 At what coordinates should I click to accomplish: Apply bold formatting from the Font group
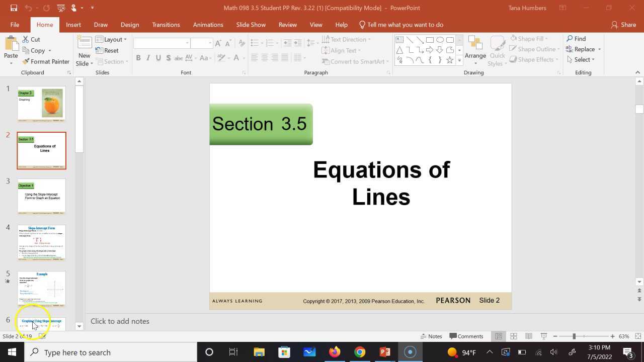click(x=138, y=58)
